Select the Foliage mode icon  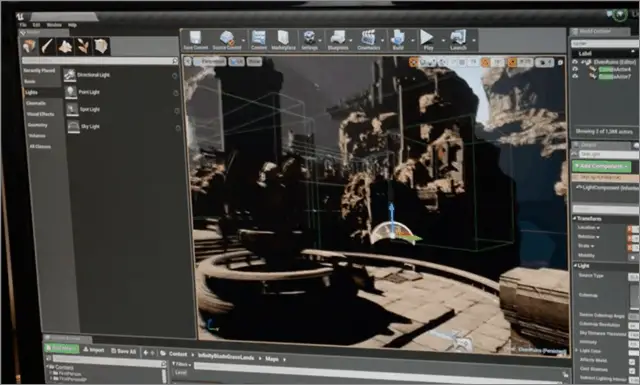[83, 46]
